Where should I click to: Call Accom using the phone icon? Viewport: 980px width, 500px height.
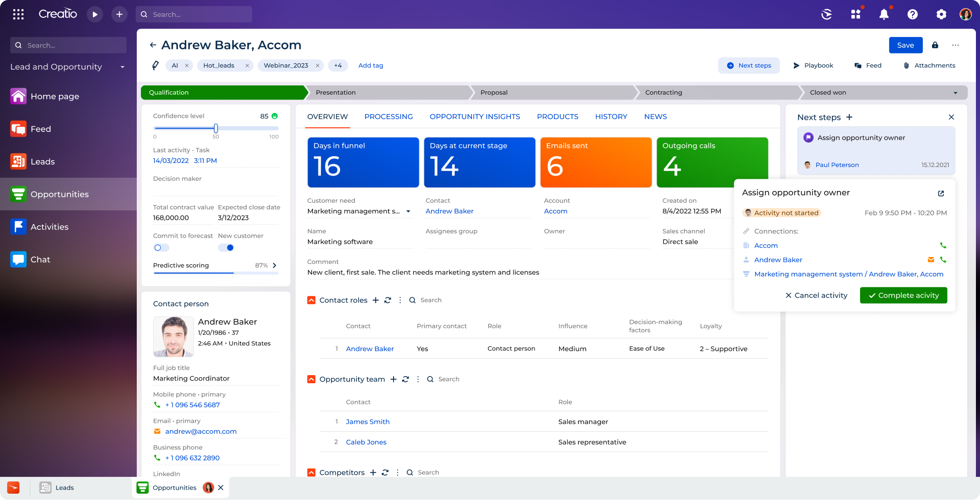[x=943, y=245]
